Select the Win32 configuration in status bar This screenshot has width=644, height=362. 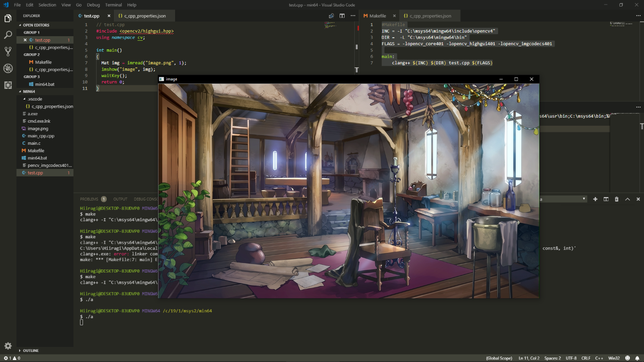click(x=614, y=358)
